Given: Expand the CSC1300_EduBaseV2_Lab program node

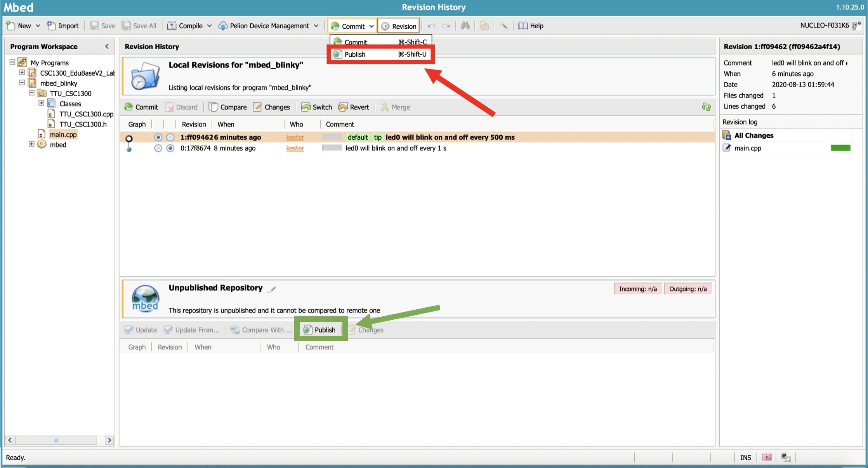Looking at the screenshot, I should click(22, 73).
